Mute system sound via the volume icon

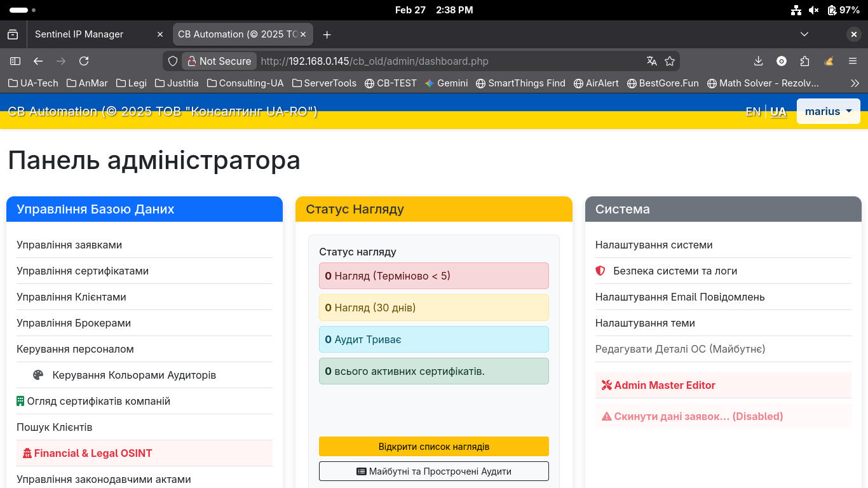(813, 10)
